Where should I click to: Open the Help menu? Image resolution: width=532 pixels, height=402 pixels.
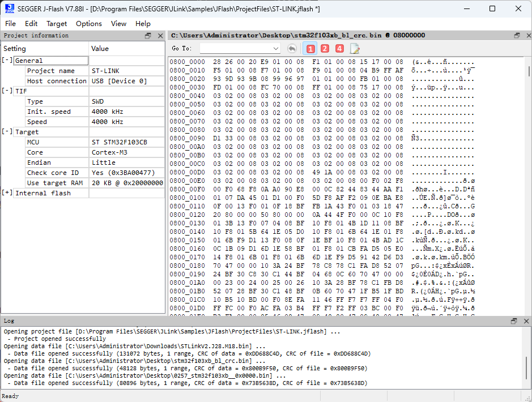[143, 24]
